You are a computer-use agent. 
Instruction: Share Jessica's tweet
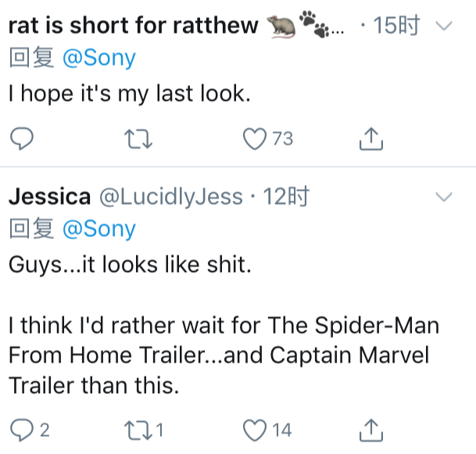pyautogui.click(x=371, y=430)
